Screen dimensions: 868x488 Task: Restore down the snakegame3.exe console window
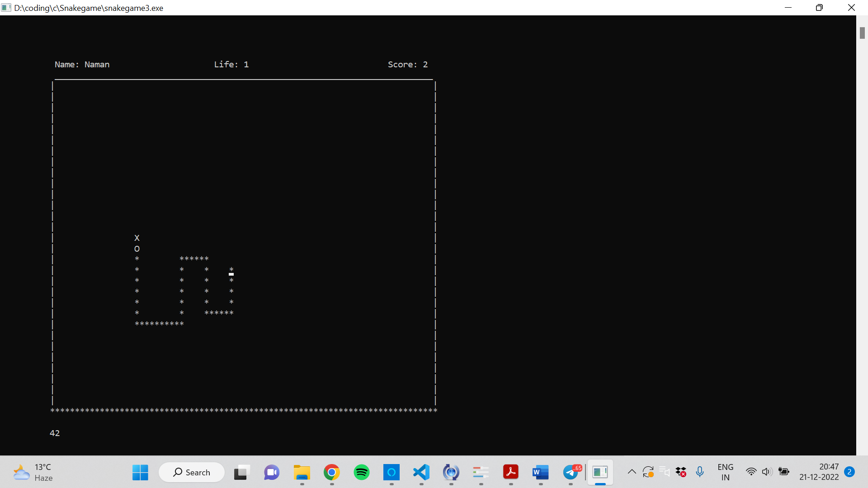point(819,8)
